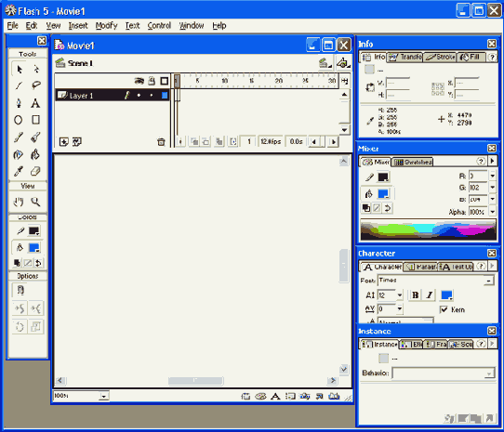Screen dimensions: 504x432
Task: Toggle Onion Skin Outlines button
Action: coord(206,141)
